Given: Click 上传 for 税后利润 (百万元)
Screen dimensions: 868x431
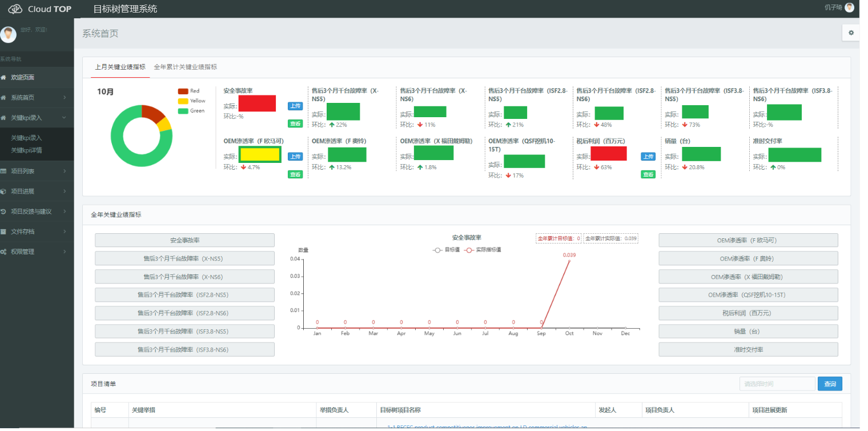Looking at the screenshot, I should [648, 157].
